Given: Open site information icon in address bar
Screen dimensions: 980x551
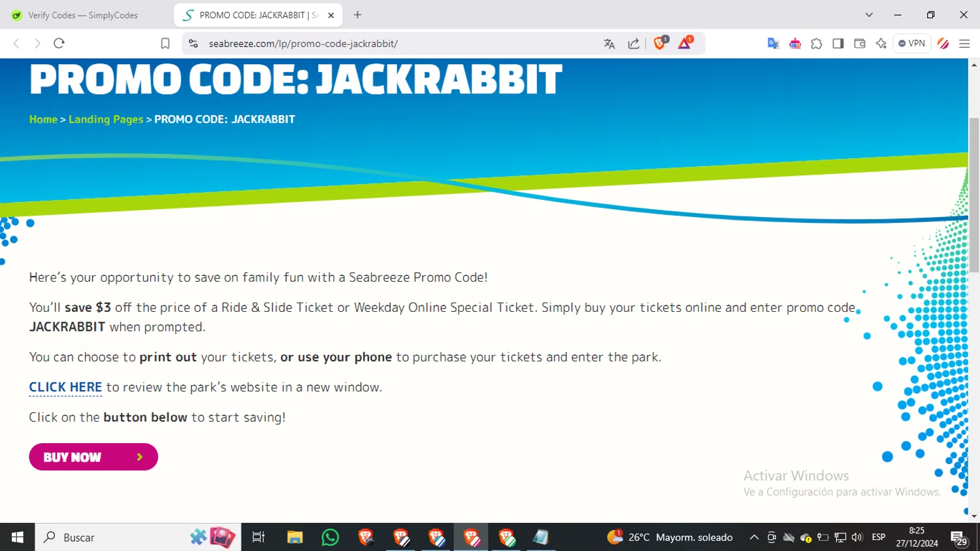Looking at the screenshot, I should coord(193,43).
